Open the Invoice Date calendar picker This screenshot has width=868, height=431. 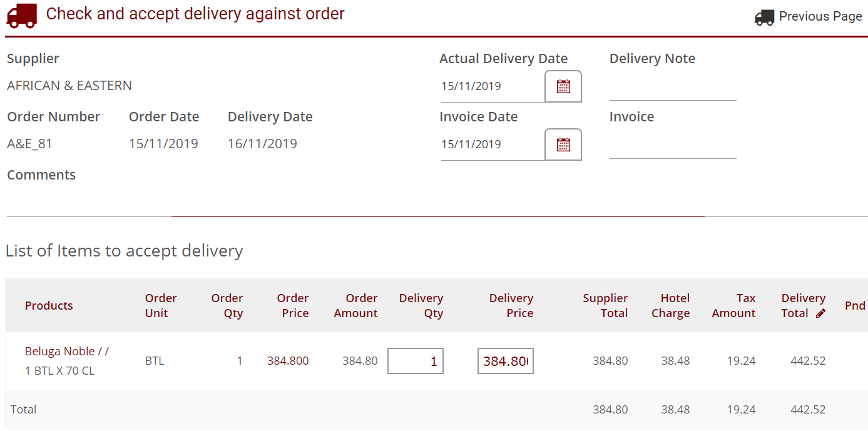(562, 144)
